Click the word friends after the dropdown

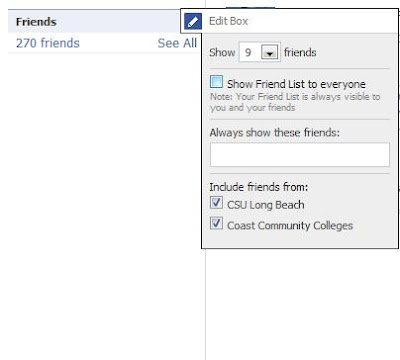click(300, 52)
